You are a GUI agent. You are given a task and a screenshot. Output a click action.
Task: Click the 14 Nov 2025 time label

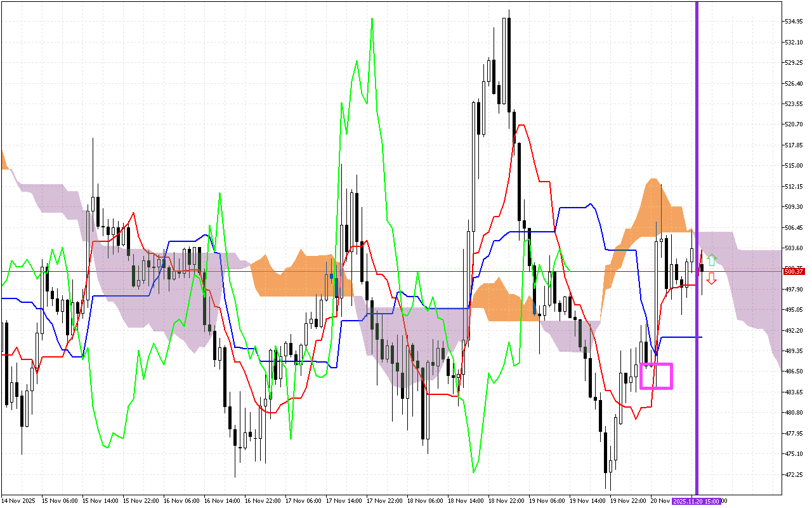(18, 501)
